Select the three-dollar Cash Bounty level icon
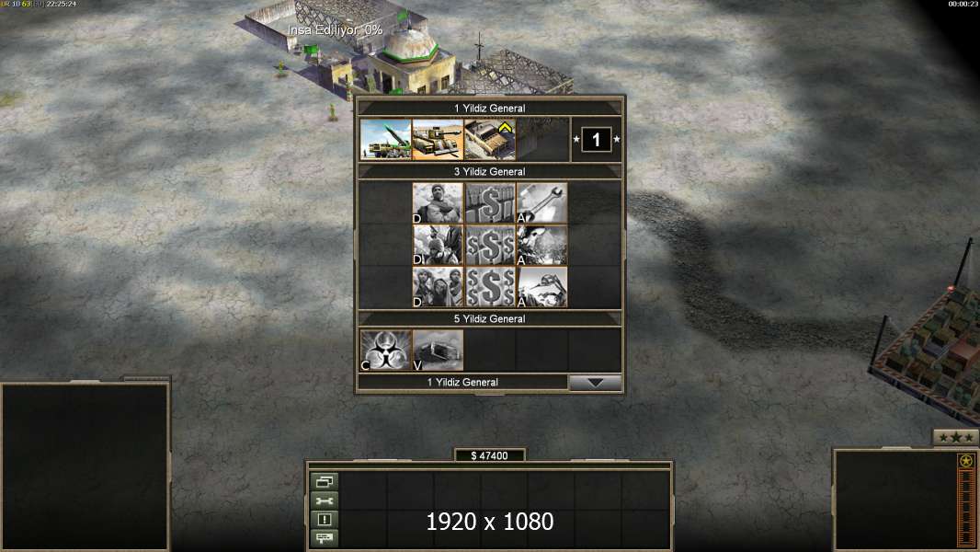This screenshot has width=980, height=552. click(x=490, y=287)
